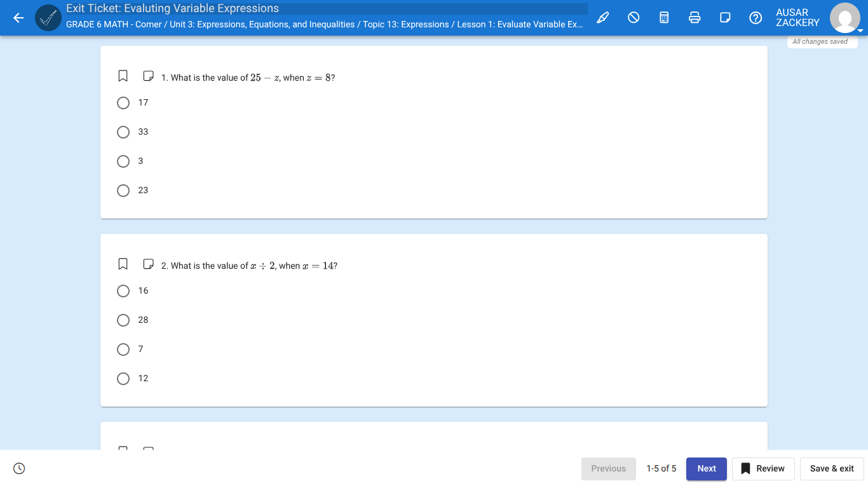Select answer 17 for question 1
This screenshot has height=488, width=868.
(123, 103)
